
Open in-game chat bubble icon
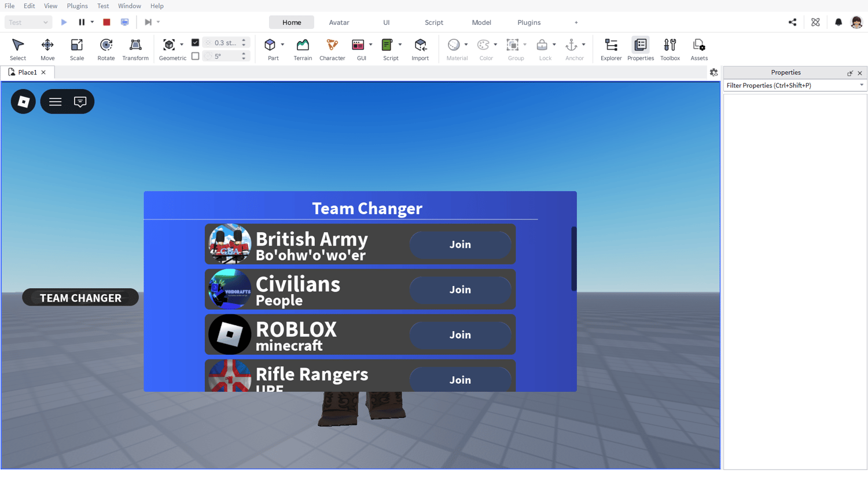click(x=80, y=102)
